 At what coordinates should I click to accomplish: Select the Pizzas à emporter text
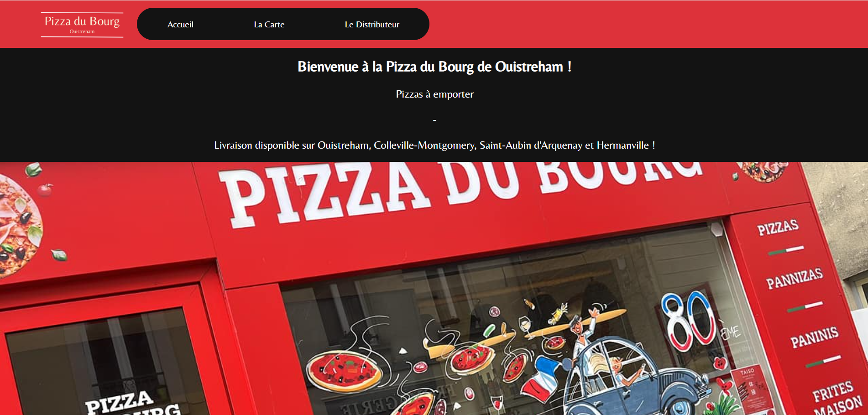coord(434,94)
